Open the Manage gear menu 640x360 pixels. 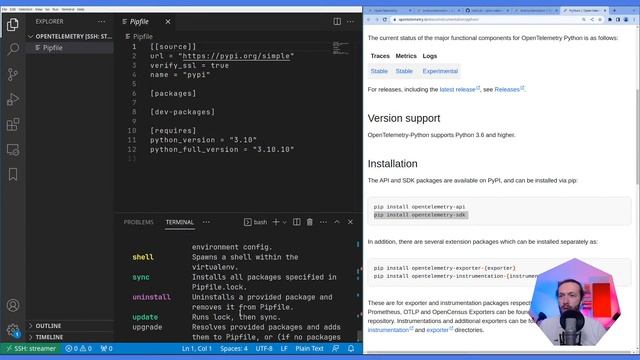pos(13,330)
